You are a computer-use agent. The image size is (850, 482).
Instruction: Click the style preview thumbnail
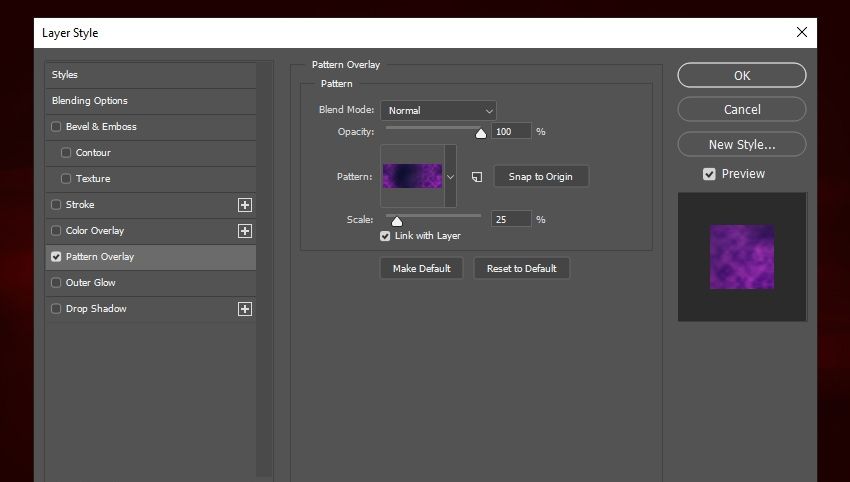click(x=742, y=257)
